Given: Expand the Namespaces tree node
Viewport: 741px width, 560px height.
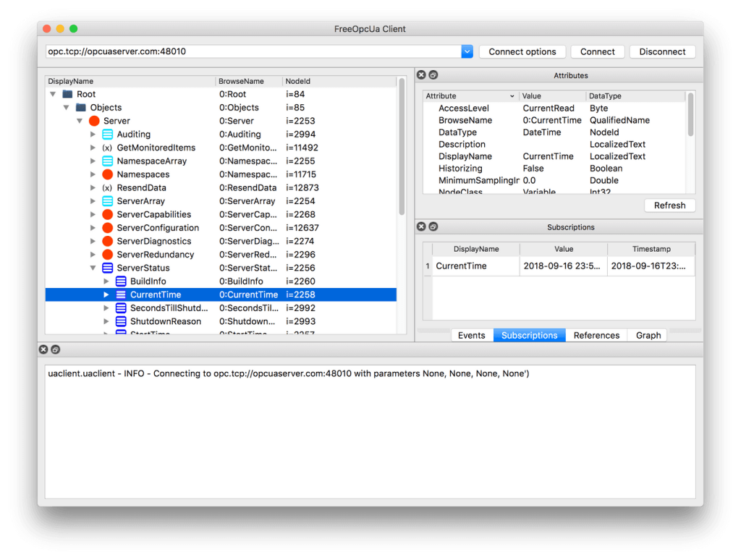Looking at the screenshot, I should point(93,174).
